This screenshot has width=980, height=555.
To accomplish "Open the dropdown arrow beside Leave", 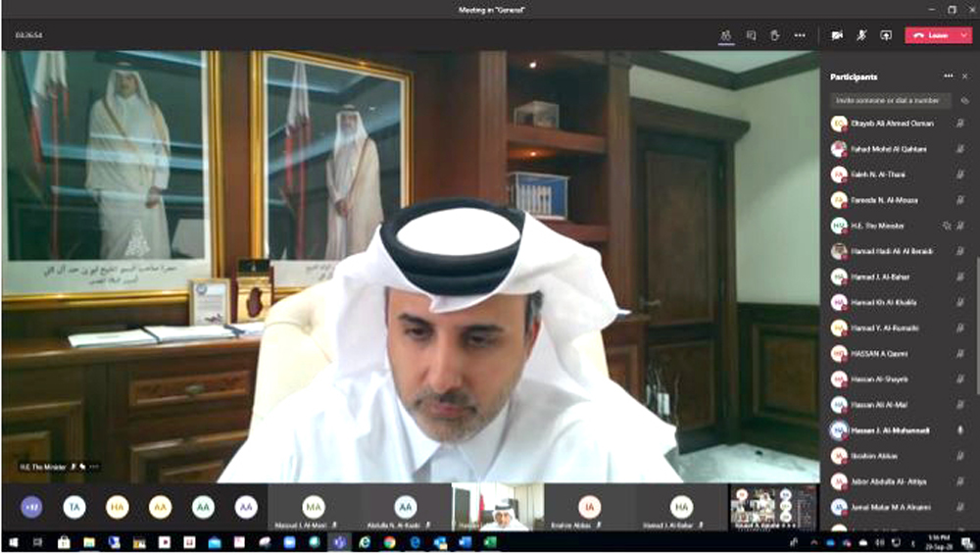I will pos(964,35).
